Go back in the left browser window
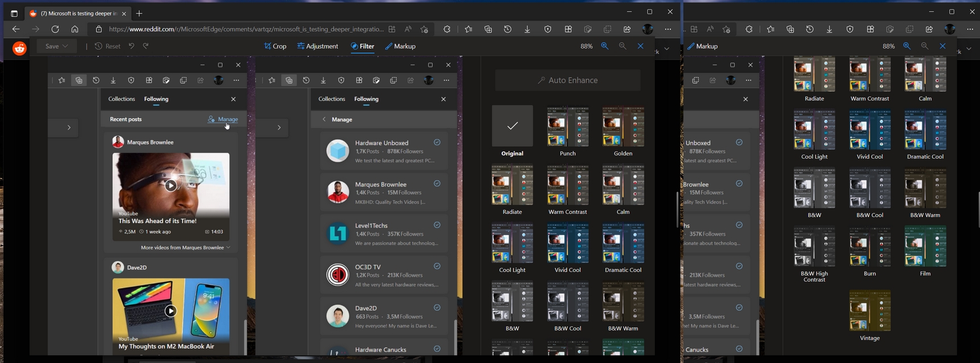The image size is (980, 363). 16,29
